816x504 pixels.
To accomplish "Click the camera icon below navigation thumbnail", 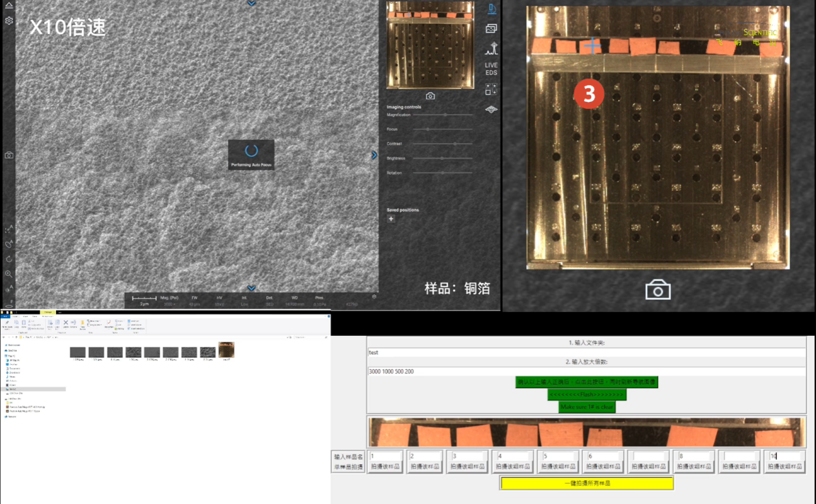I will pyautogui.click(x=431, y=96).
